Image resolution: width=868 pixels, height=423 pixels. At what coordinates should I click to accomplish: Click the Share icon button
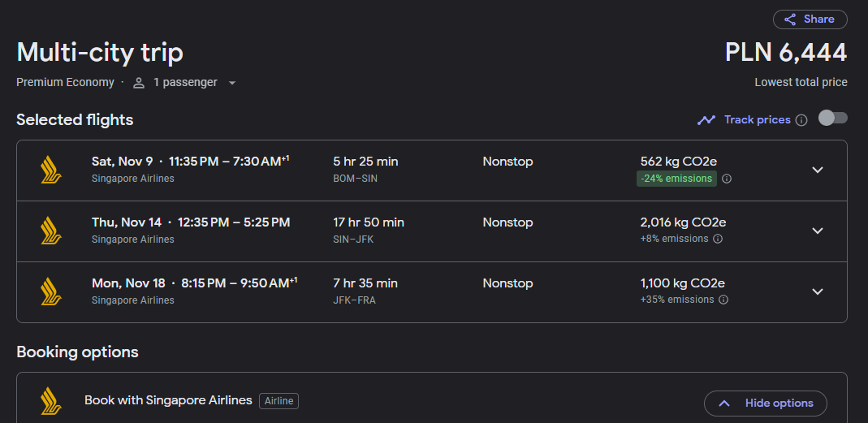(x=810, y=19)
